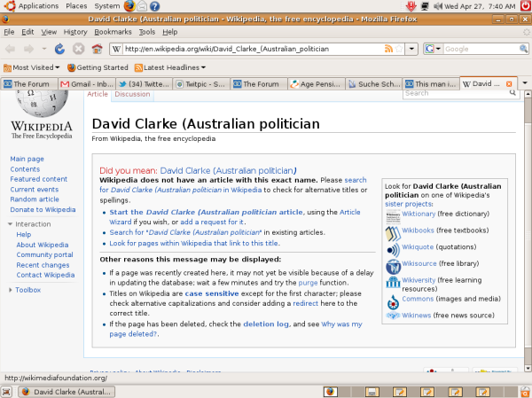Bookmark this page with the star icon
The width and height of the screenshot is (532, 398).
click(399, 49)
